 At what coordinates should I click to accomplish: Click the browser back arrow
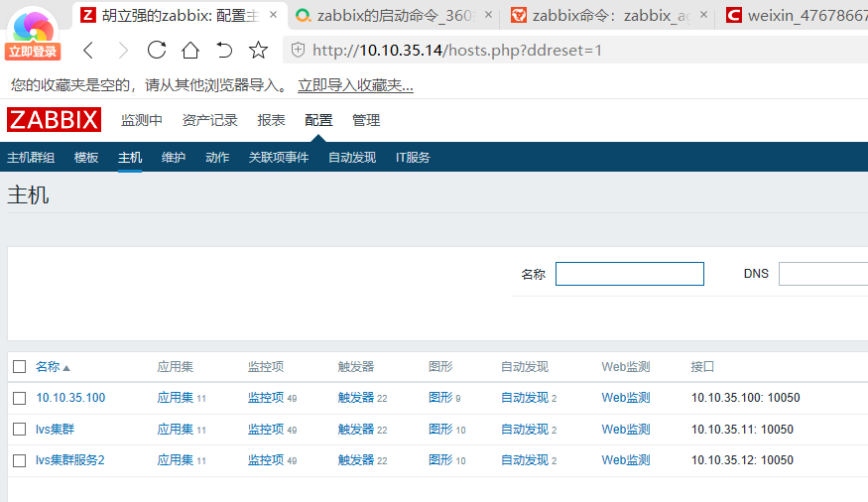[88, 51]
